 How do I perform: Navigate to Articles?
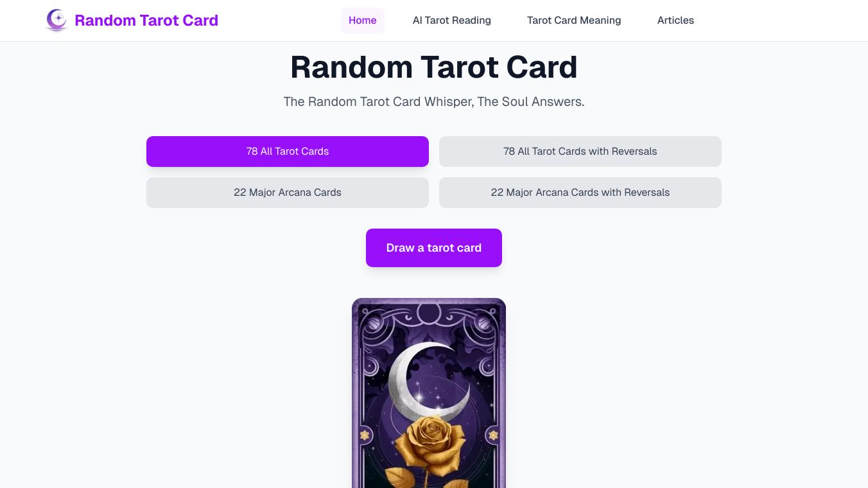(x=675, y=21)
